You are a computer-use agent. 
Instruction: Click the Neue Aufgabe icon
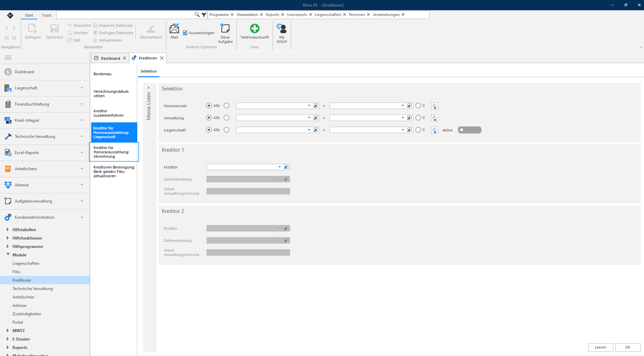point(225,33)
